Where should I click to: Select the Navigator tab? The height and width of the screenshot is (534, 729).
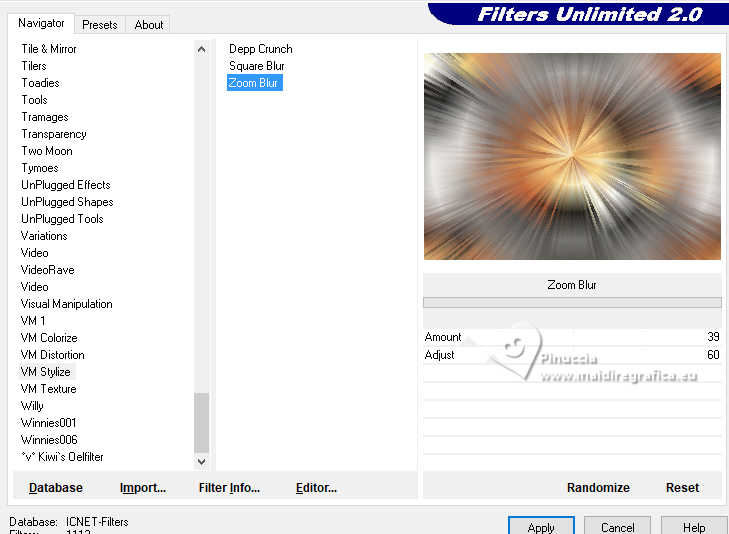pyautogui.click(x=41, y=23)
